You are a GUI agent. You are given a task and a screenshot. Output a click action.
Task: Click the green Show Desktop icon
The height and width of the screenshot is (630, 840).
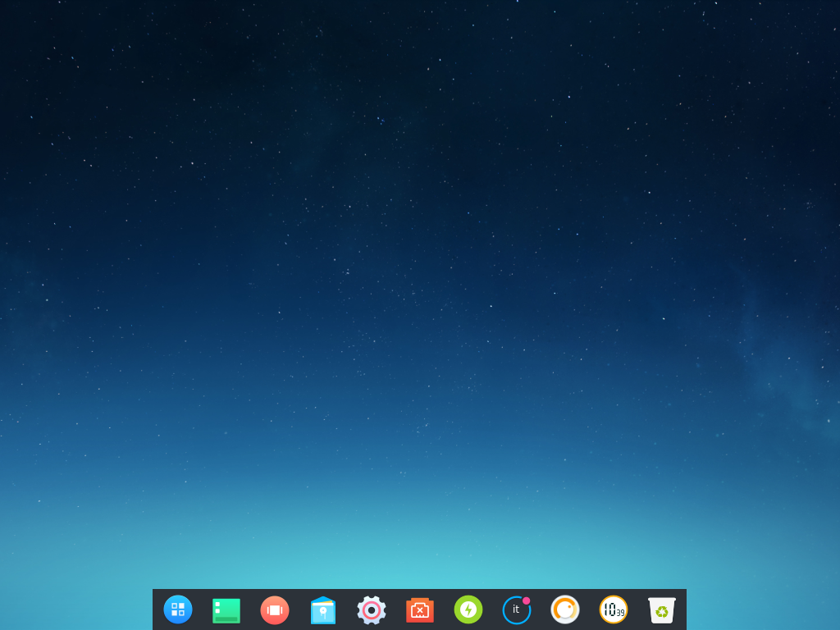(226, 610)
